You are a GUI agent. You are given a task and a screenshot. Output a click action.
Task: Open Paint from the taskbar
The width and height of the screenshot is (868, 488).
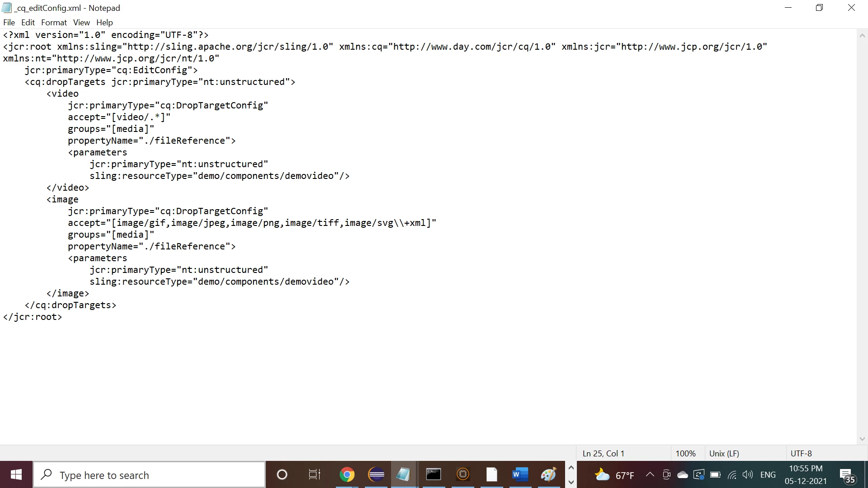click(x=548, y=475)
